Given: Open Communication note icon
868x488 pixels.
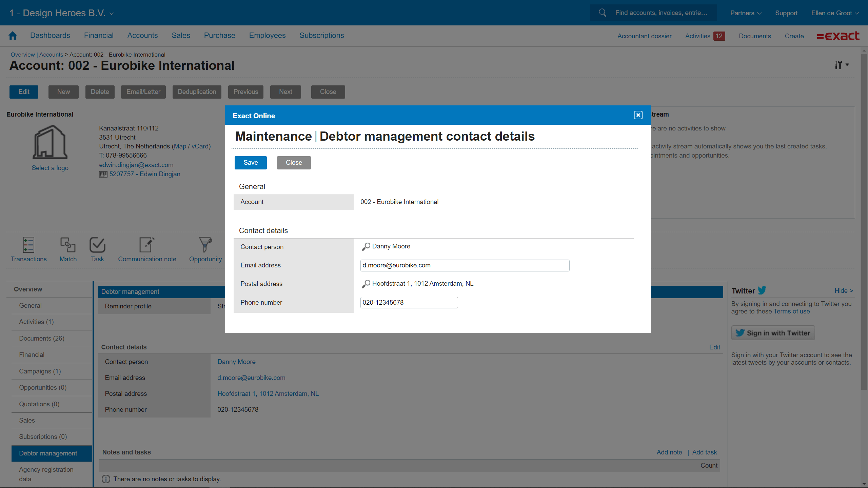Looking at the screenshot, I should click(147, 245).
